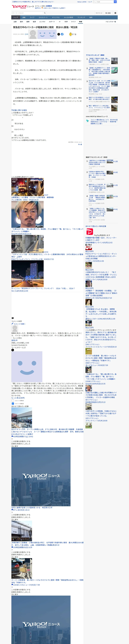This screenshot has height=644, width=129.
Task: Click into the キーワードを入力 search field
Action: pos(28,13)
